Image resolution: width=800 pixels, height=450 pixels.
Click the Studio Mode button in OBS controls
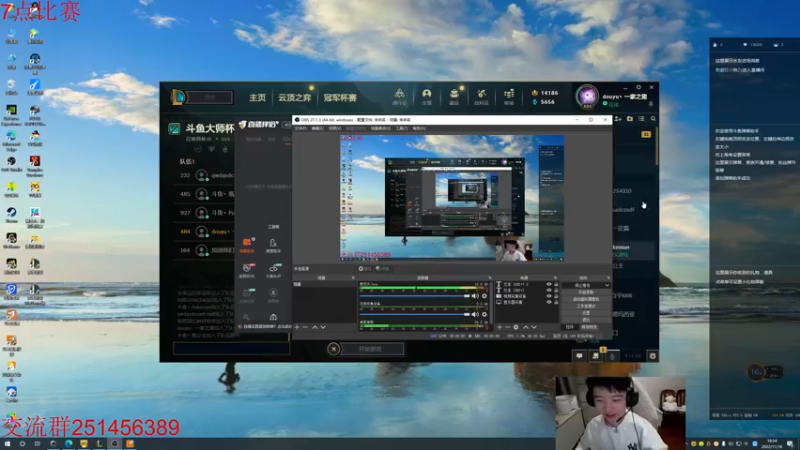click(586, 306)
